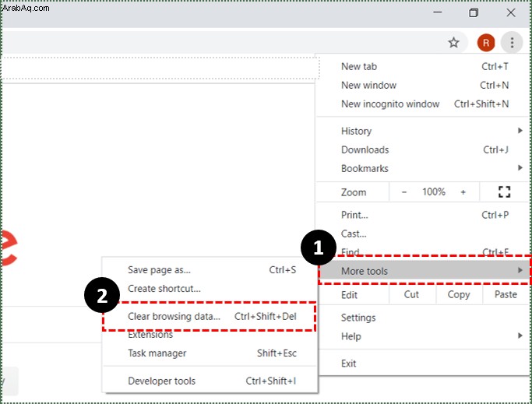Viewport: 532px width, 404px height.
Task: Increase zoom with the plus button
Action: pos(463,192)
